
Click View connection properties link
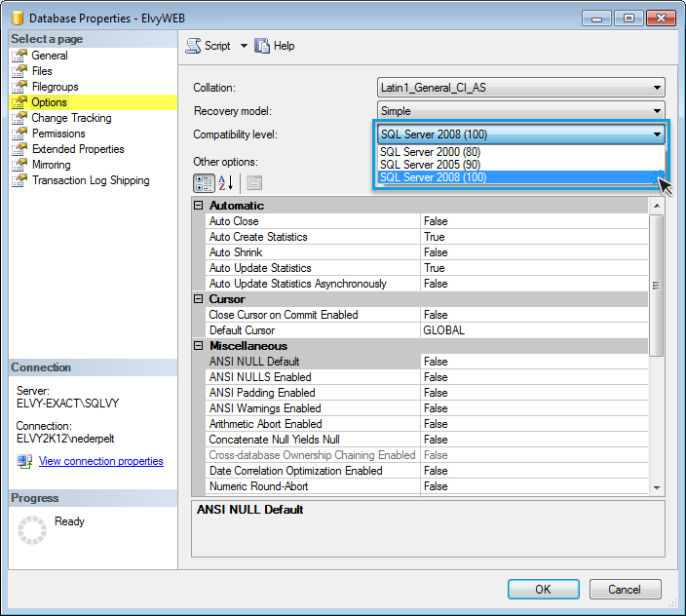(101, 461)
